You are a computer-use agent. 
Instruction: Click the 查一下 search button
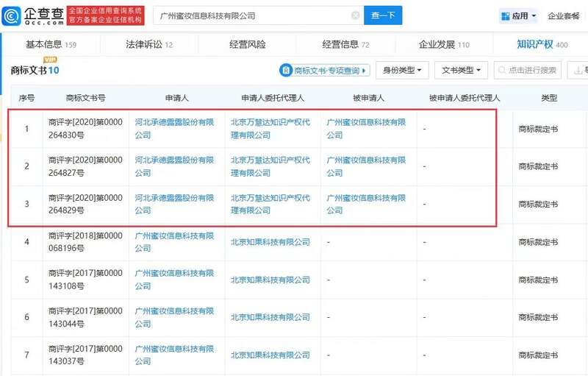tap(383, 15)
